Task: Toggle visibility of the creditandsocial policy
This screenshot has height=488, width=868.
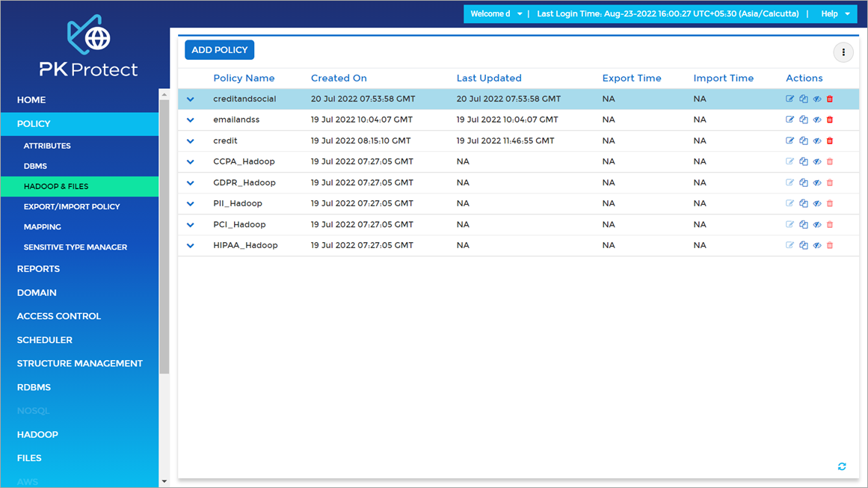Action: coord(816,98)
